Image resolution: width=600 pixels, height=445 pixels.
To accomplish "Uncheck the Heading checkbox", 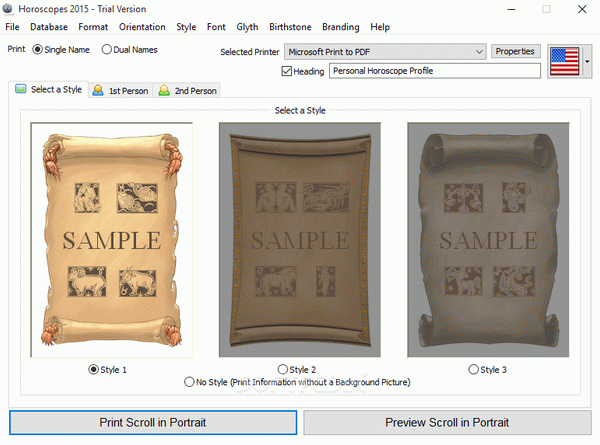I will click(288, 71).
